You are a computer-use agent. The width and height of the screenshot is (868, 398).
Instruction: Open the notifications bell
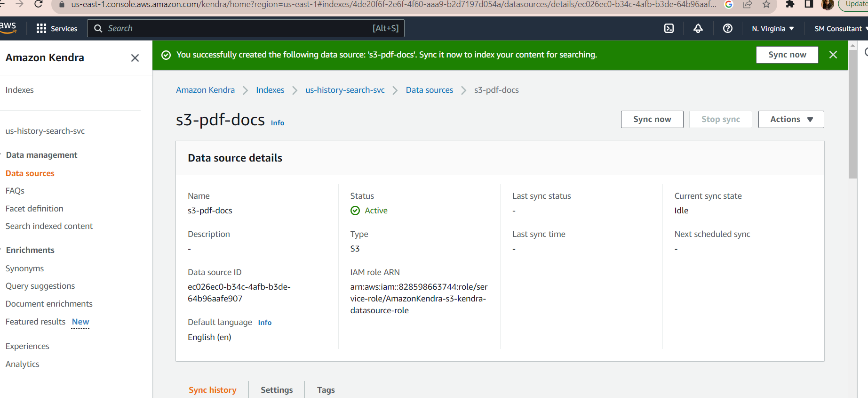698,28
